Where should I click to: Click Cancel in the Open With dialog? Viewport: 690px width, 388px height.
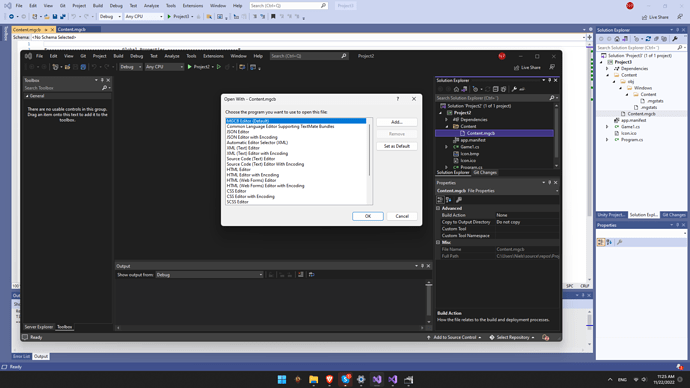tap(402, 216)
